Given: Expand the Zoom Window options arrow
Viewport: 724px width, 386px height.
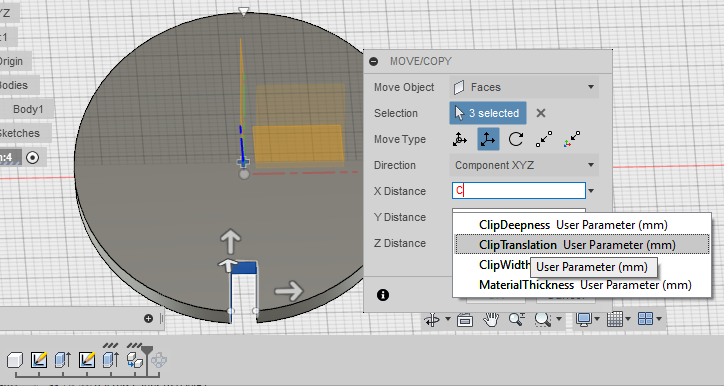Looking at the screenshot, I should 559,319.
